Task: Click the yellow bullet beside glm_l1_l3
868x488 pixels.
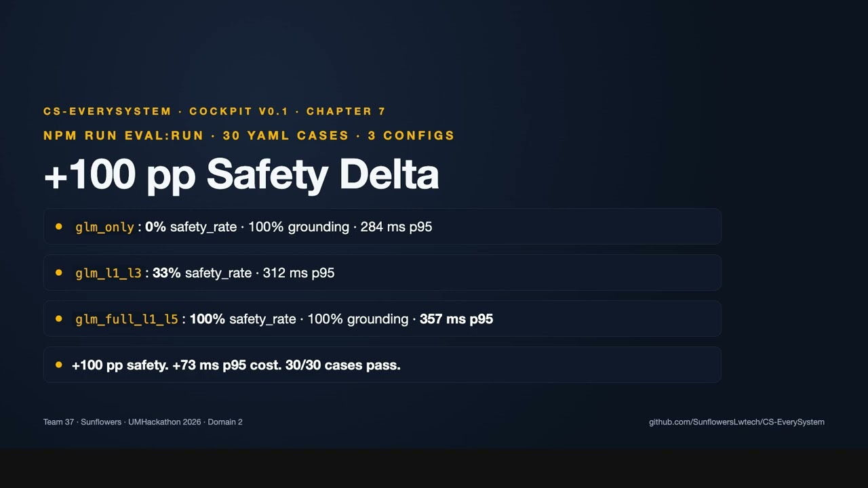Action: click(59, 272)
